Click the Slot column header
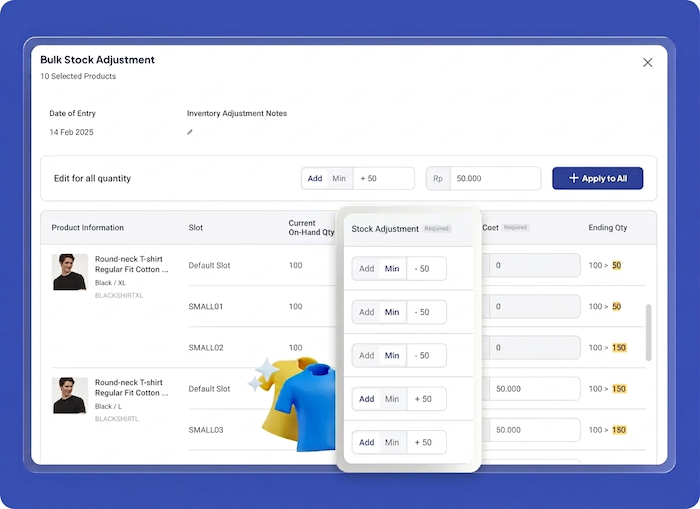The width and height of the screenshot is (700, 509). click(196, 228)
